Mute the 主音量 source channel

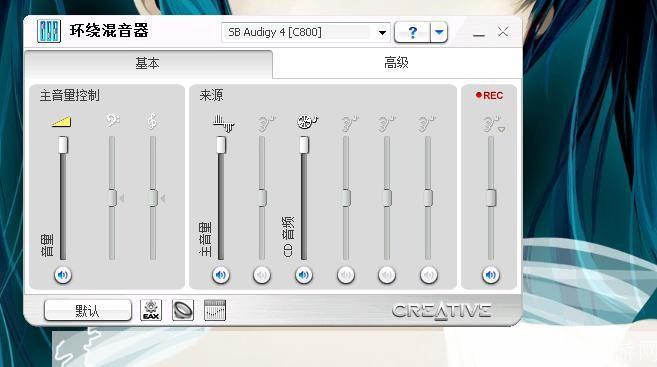221,275
